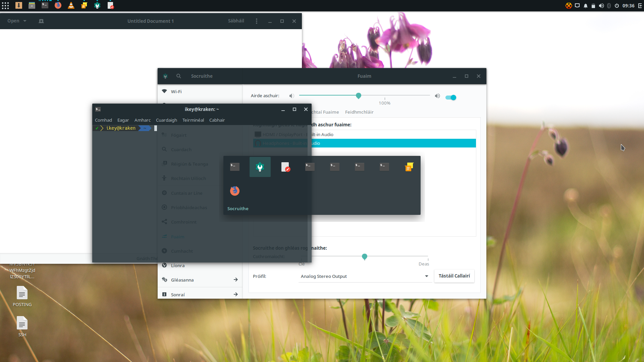
Task: Open the Comhad menu in the terminal
Action: 103,120
